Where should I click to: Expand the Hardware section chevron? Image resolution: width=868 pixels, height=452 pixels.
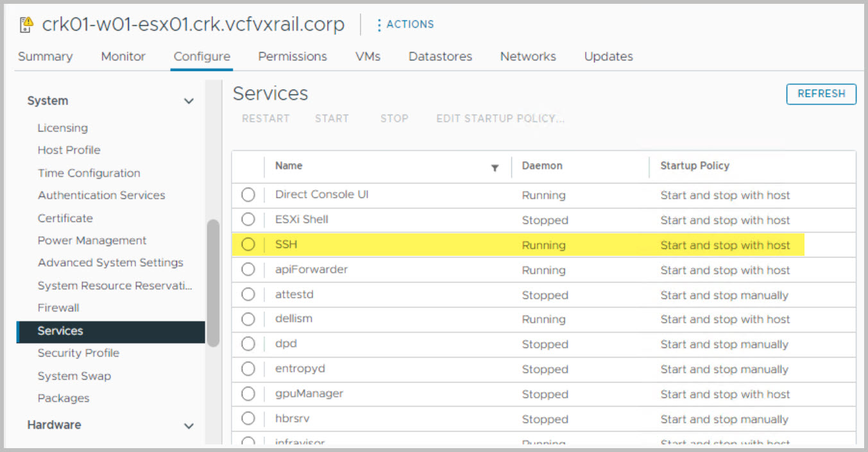click(189, 426)
